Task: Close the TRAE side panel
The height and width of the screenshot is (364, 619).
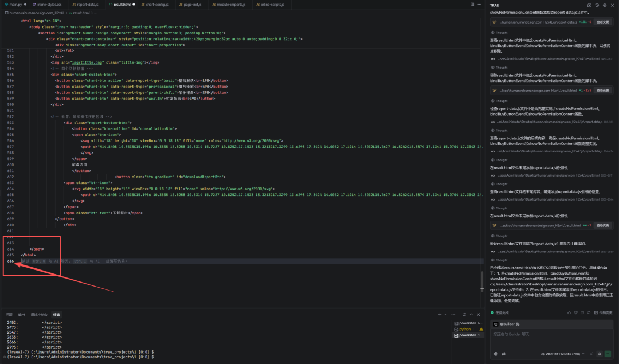Action: pos(612,5)
